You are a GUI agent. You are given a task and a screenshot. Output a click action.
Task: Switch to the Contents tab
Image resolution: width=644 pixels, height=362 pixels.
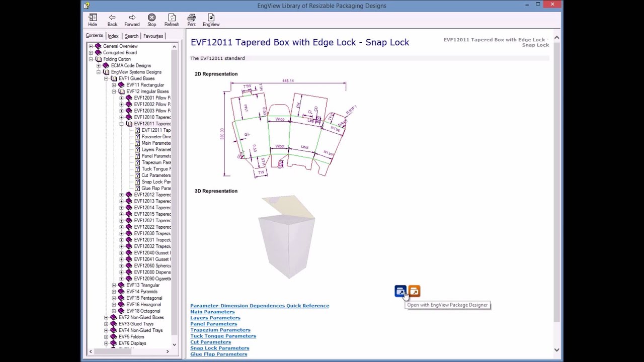94,36
